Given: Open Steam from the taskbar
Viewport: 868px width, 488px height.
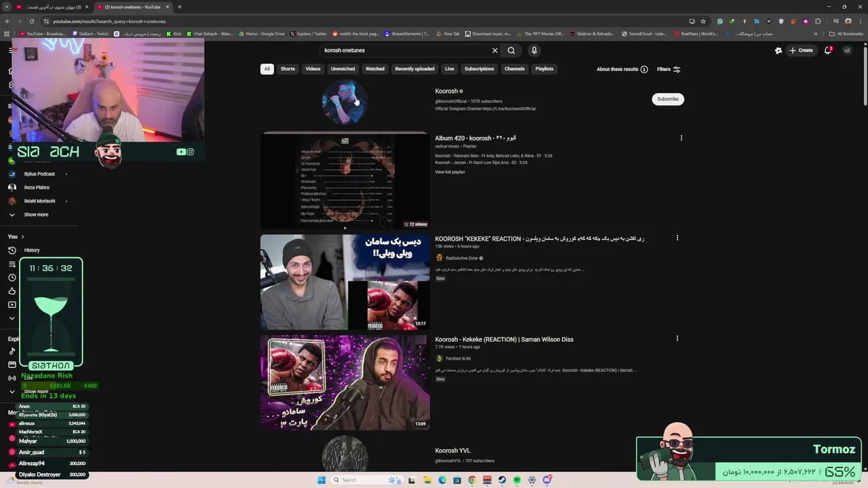Looking at the screenshot, I should pos(502,480).
